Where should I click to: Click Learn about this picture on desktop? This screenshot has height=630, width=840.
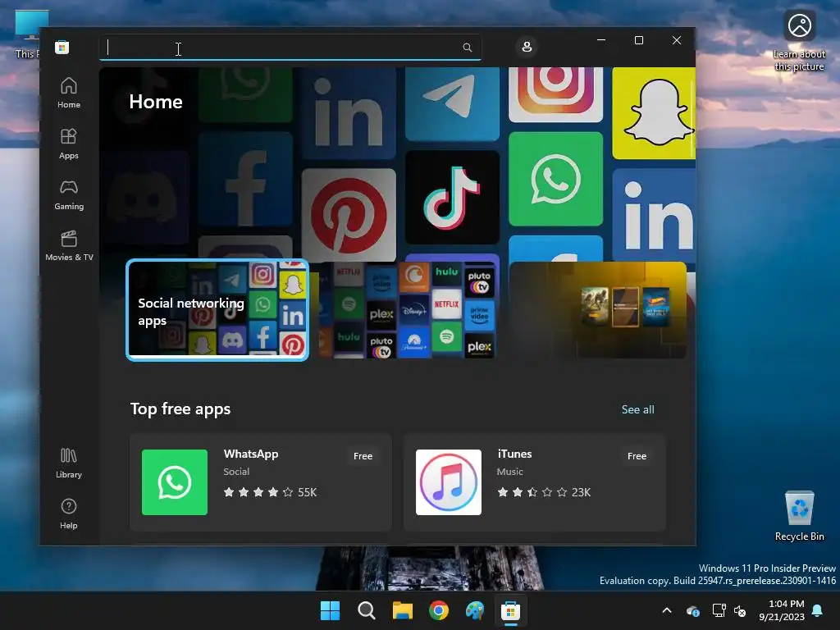[799, 41]
